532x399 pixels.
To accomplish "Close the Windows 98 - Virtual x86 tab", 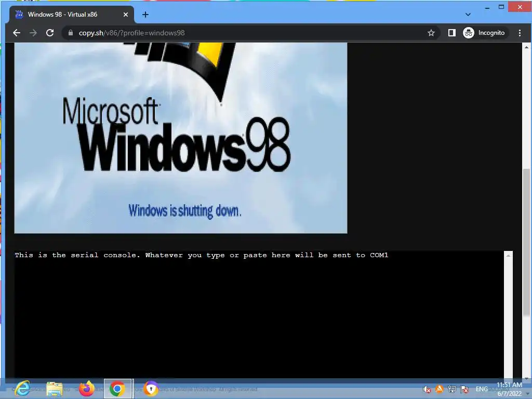I will coord(126,15).
